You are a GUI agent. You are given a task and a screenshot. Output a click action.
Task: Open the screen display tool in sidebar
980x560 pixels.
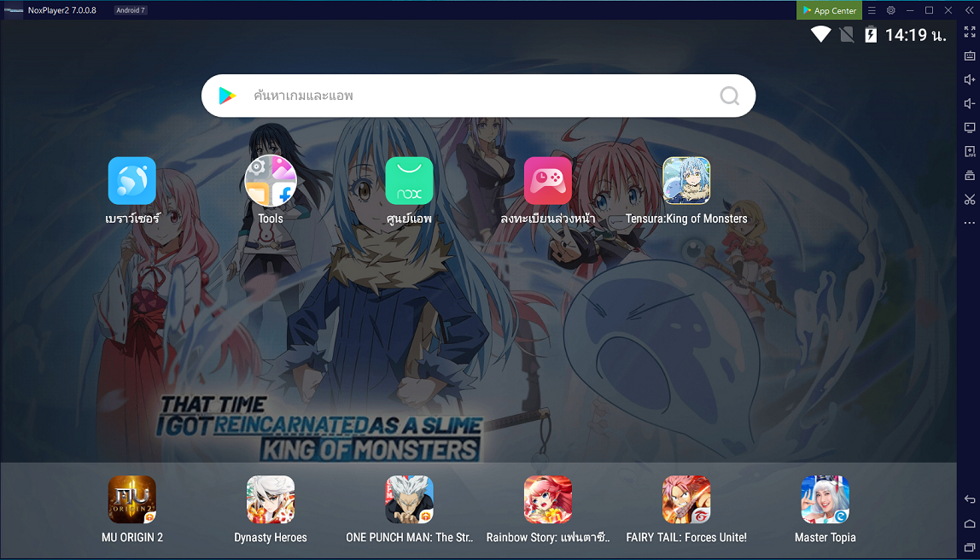[970, 127]
